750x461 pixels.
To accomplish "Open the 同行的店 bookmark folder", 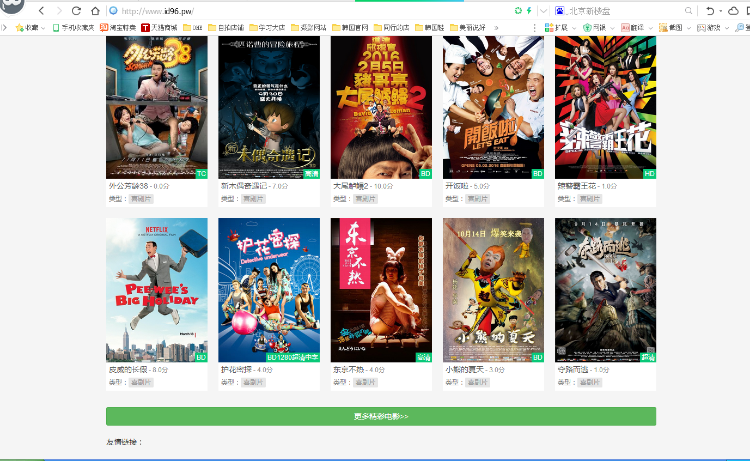I will pyautogui.click(x=391, y=28).
